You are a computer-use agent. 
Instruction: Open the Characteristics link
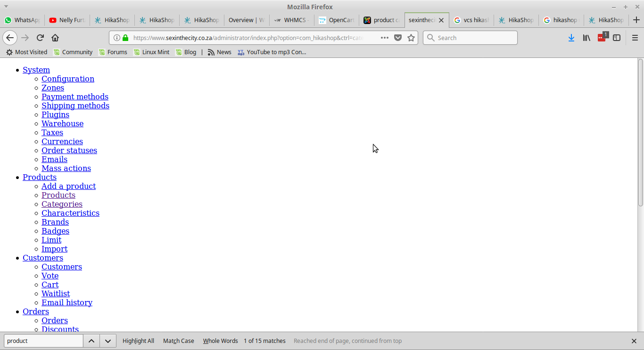coord(70,213)
